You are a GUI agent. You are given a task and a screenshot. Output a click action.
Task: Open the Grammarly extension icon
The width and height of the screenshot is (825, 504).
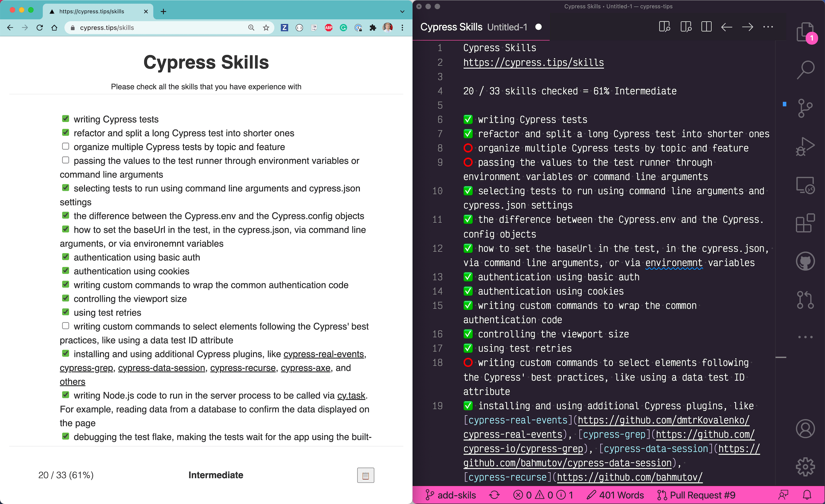(343, 28)
